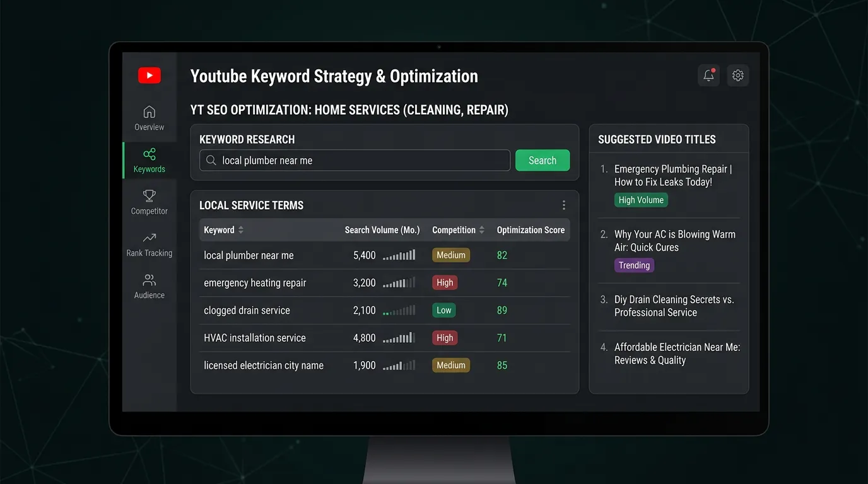868x484 pixels.
Task: Open title Why Your AC is Blowing Warm Air
Action: [675, 241]
